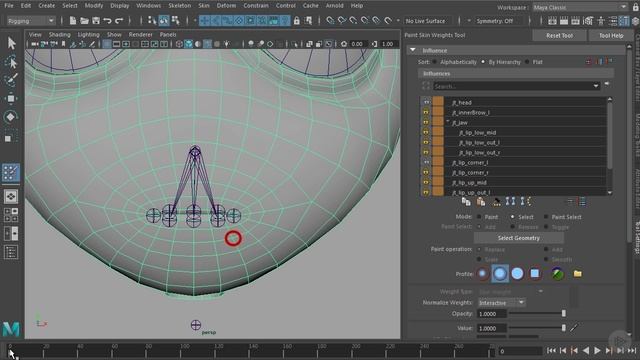Click the New Scene icon
This screenshot has height=360, width=640.
73,20
